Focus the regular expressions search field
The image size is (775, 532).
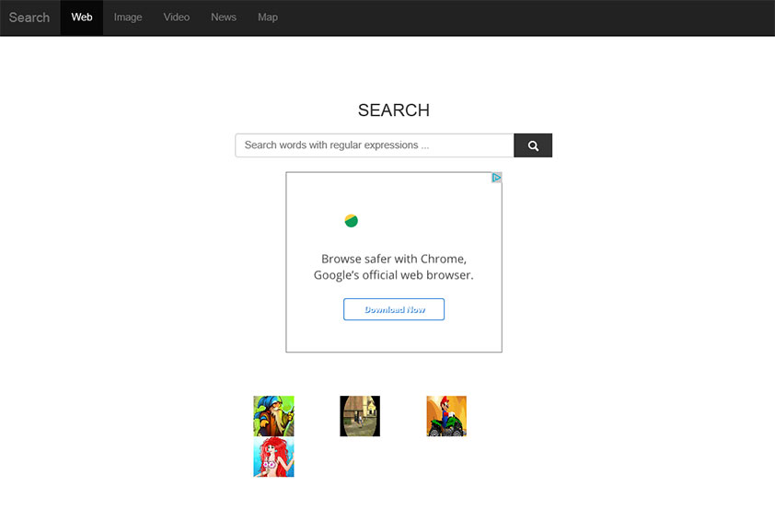(375, 145)
